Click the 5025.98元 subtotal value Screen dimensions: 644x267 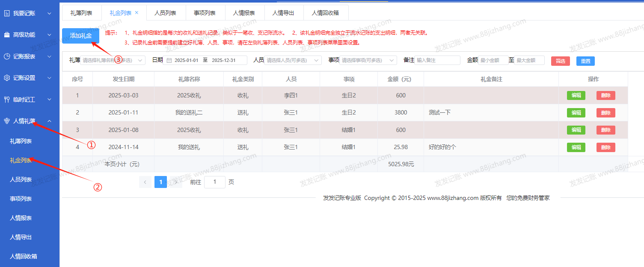point(401,164)
